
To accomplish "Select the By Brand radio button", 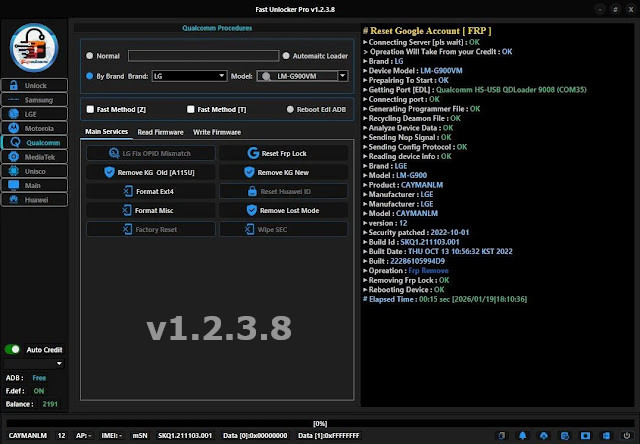I will tap(90, 76).
